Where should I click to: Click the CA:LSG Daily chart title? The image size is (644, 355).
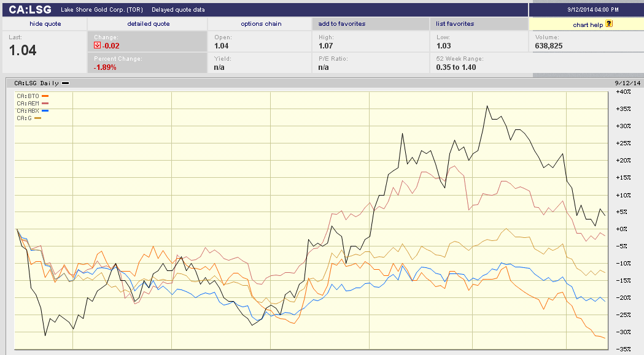click(x=36, y=83)
